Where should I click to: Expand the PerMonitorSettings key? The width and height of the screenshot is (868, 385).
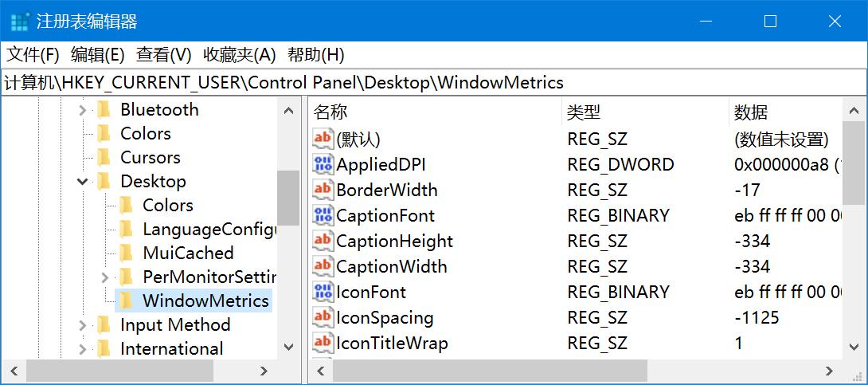105,277
